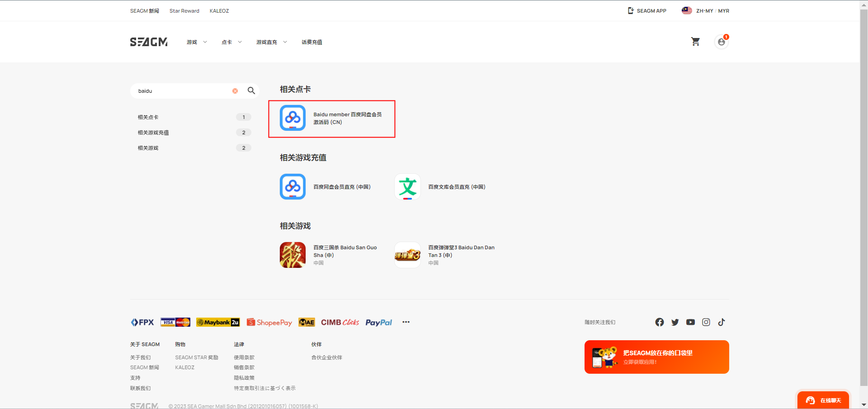Open 百度文库会员直充 (中国) title link
Viewport: 868px width, 409px height.
[457, 187]
